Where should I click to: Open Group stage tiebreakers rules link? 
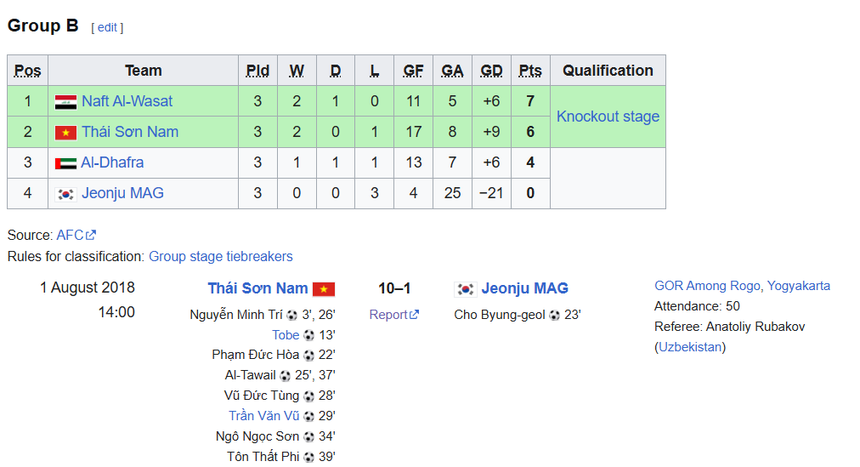(221, 256)
